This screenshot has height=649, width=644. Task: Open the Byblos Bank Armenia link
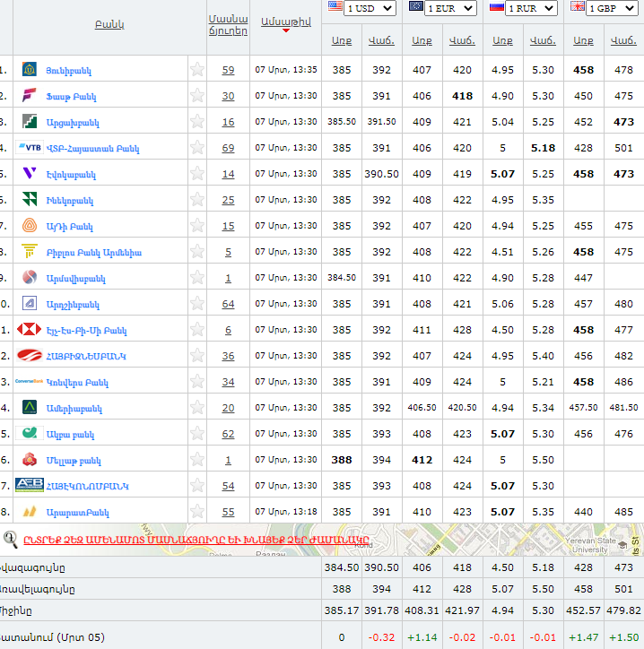point(94,252)
